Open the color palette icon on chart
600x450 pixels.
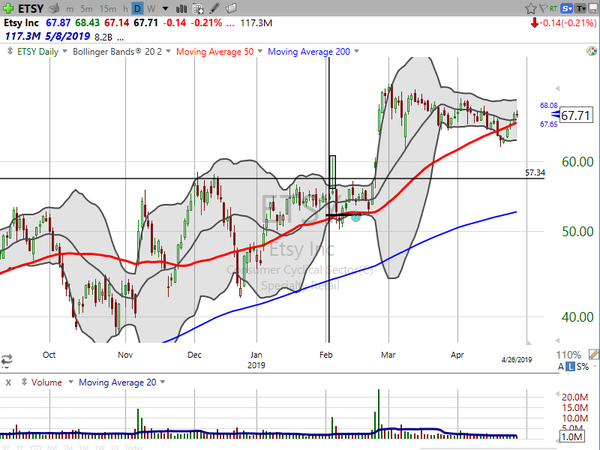591,51
